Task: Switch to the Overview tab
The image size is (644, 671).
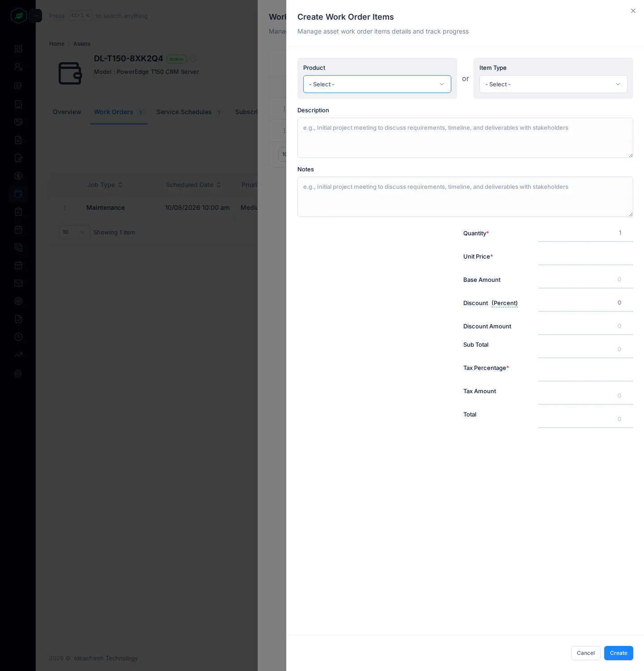Action: tap(67, 112)
